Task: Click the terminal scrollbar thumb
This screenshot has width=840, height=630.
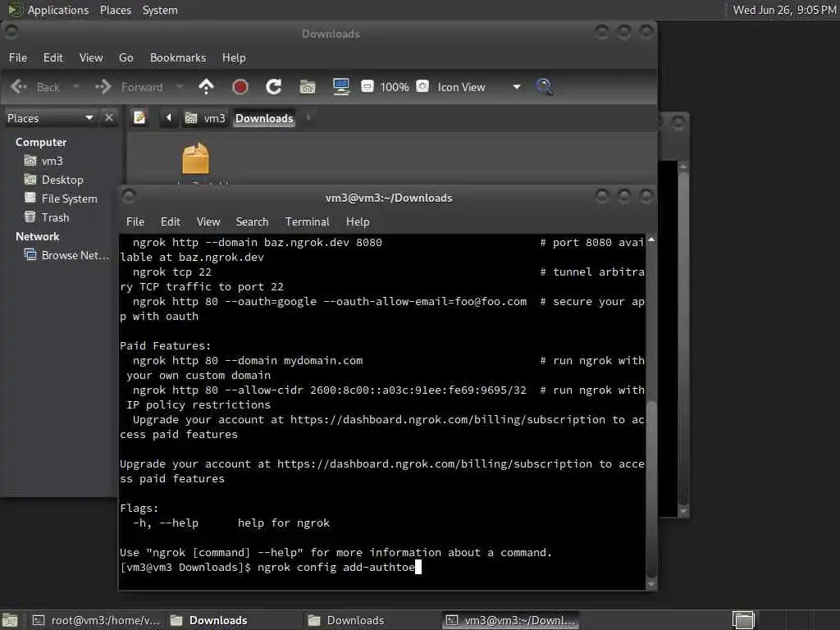Action: coord(651,489)
